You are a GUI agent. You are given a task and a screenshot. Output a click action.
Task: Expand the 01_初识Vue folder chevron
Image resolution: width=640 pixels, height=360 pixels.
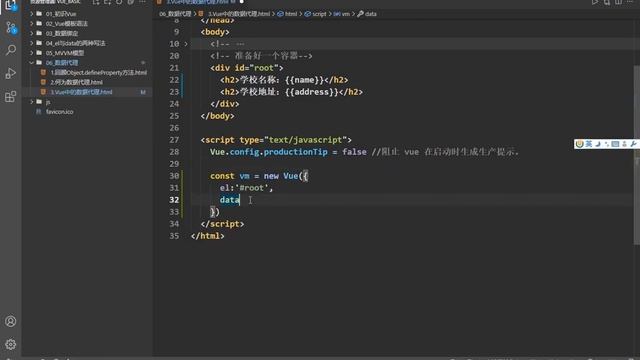pyautogui.click(x=32, y=14)
